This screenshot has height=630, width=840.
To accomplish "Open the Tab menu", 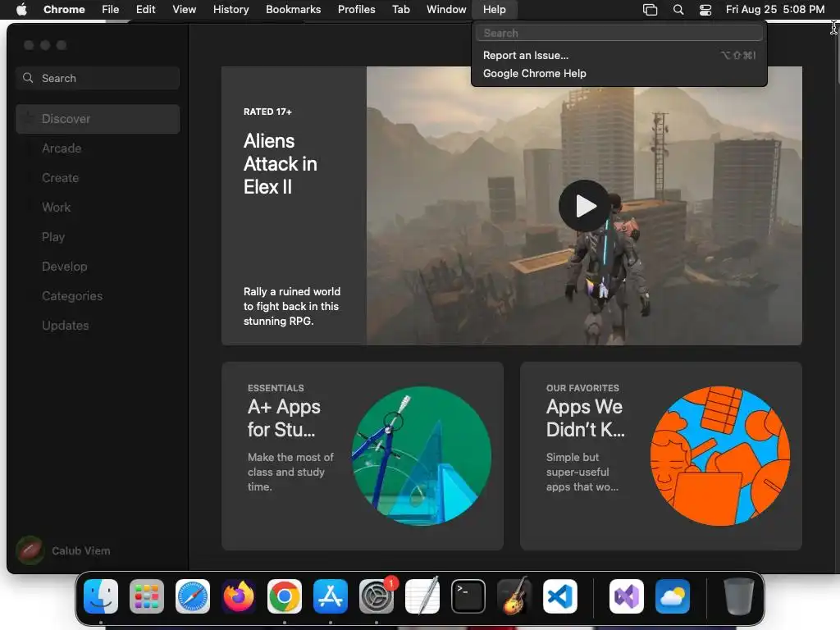I will [400, 9].
